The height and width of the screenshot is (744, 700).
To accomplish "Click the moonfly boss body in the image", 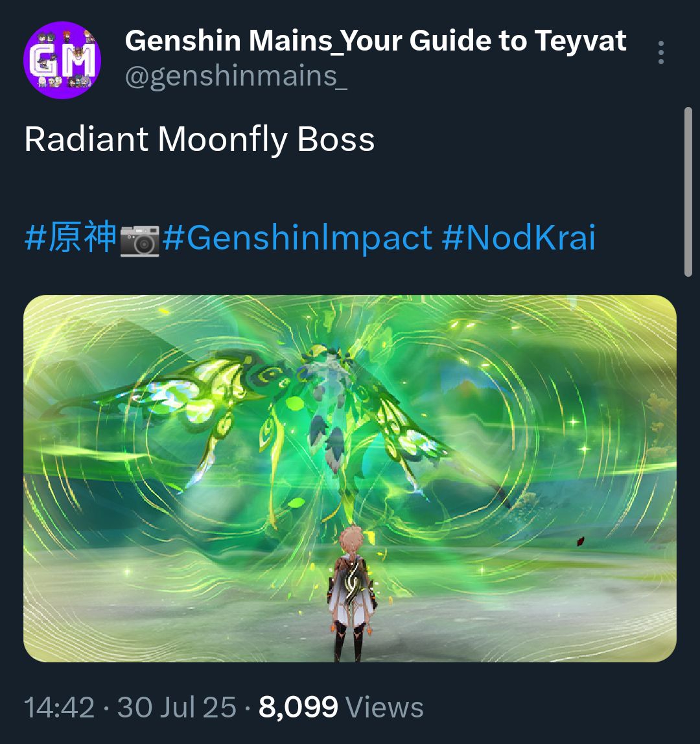I will 332,408.
